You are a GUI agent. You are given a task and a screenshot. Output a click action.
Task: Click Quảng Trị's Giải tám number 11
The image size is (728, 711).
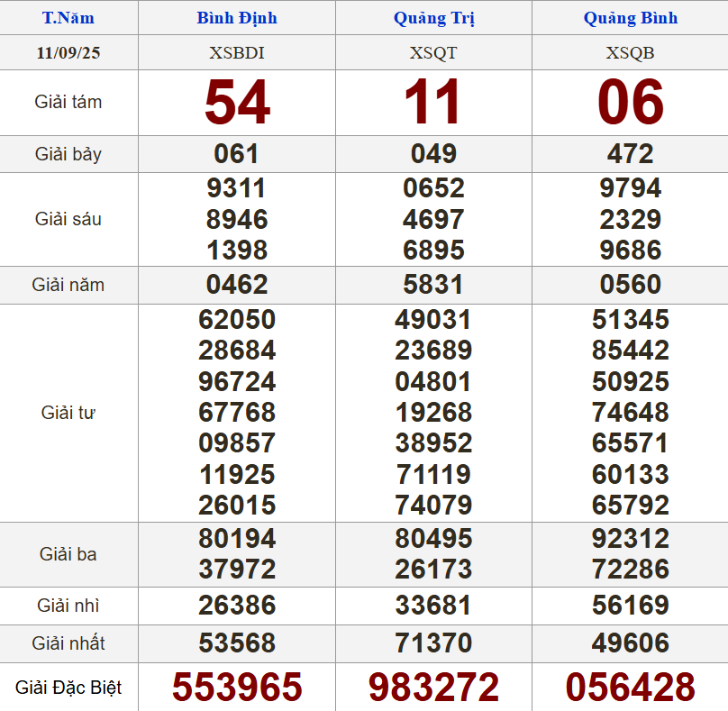coord(433,103)
